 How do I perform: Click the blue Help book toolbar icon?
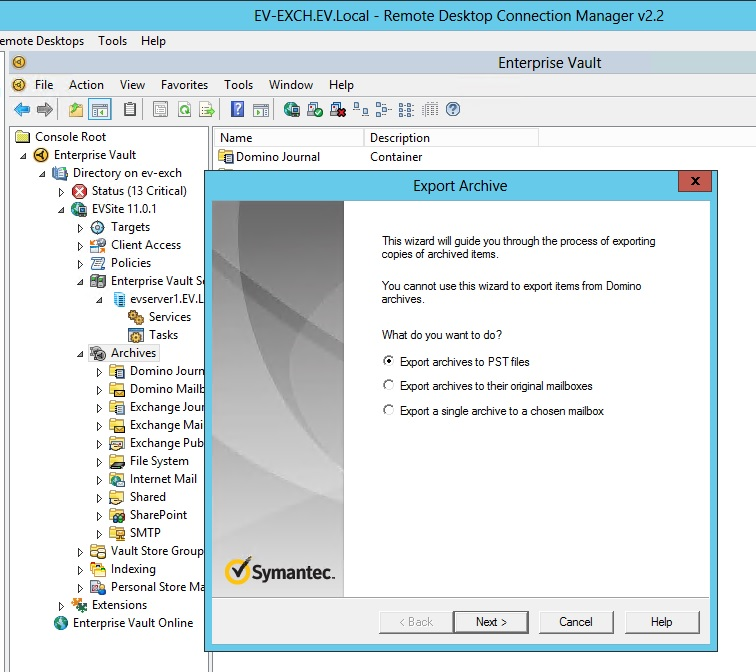pos(237,109)
